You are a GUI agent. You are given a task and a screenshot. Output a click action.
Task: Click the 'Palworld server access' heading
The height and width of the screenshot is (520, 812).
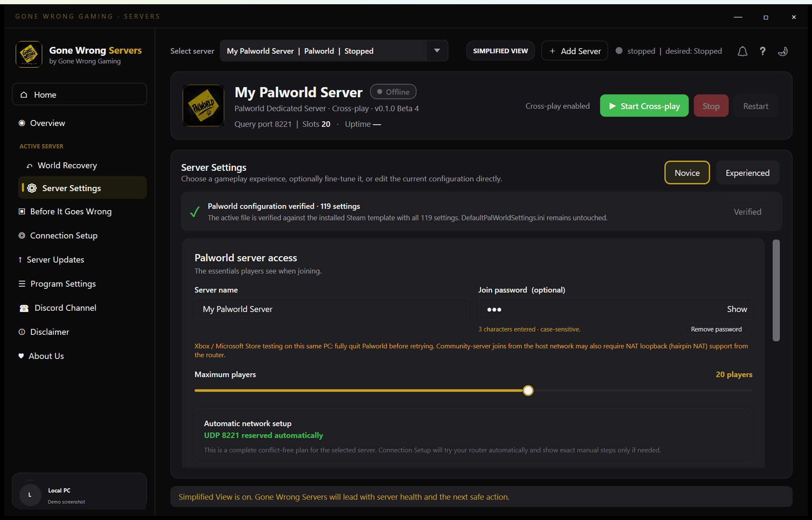[246, 257]
